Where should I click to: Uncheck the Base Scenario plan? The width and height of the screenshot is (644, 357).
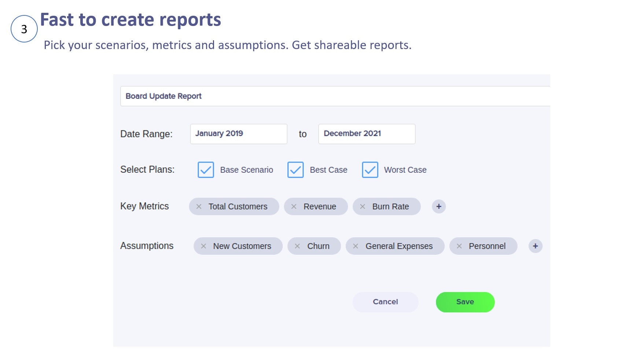206,170
